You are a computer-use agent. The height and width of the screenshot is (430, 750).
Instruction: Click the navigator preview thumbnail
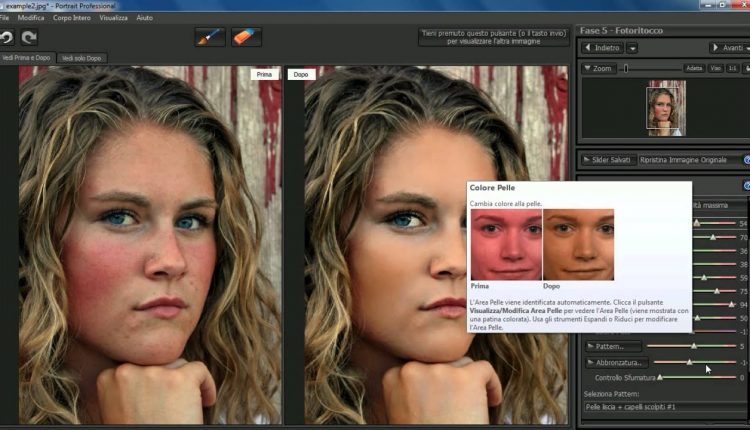point(666,108)
